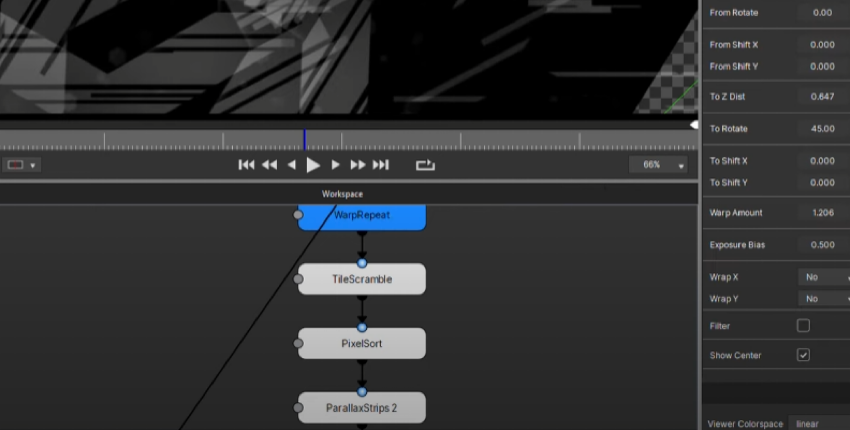
Task: Click the rewind double-arrow button
Action: click(269, 165)
